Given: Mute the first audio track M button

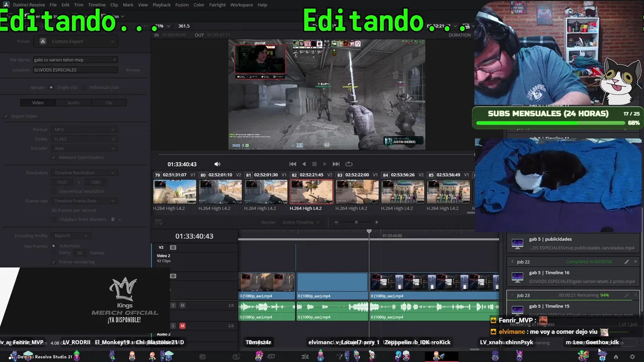Looking at the screenshot, I should [182, 305].
